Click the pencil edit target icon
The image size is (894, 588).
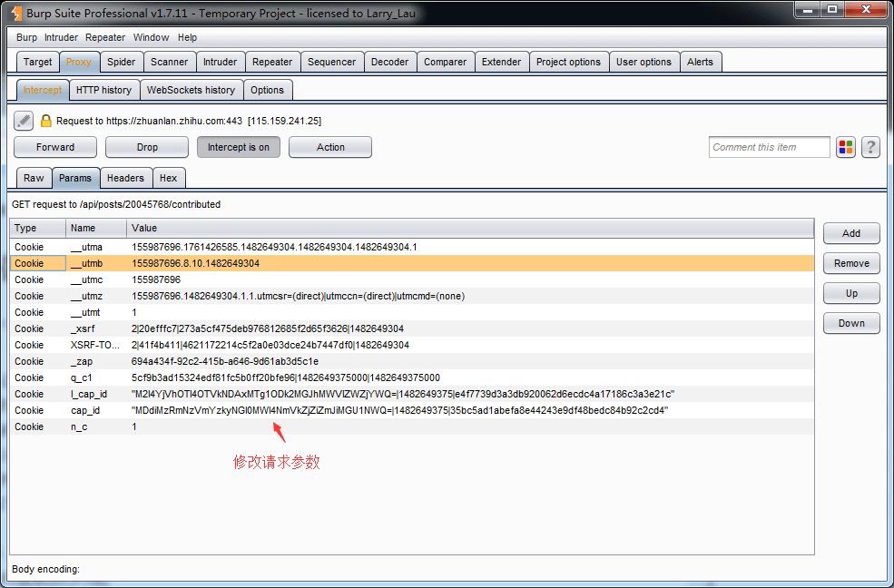coord(24,121)
